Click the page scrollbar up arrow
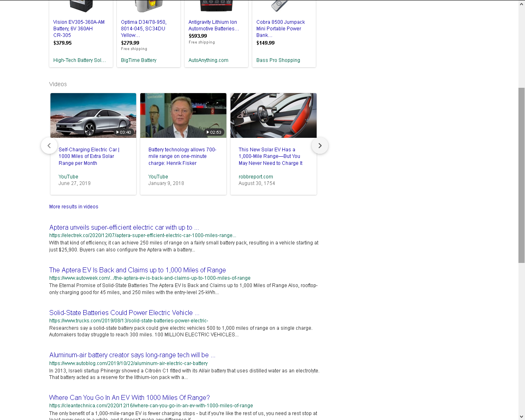The image size is (525, 420). [521, 3]
